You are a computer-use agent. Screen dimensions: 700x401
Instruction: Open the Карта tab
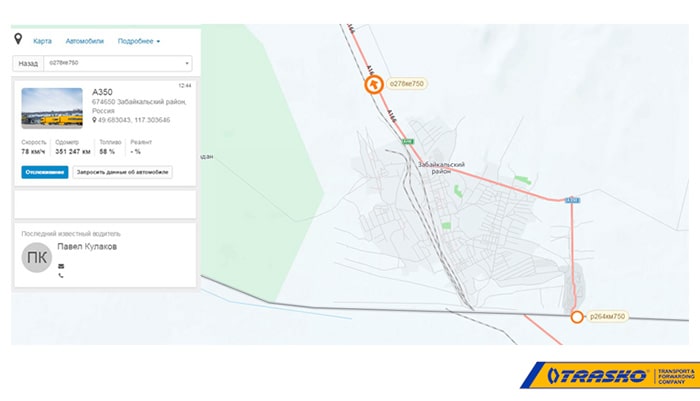(x=42, y=41)
